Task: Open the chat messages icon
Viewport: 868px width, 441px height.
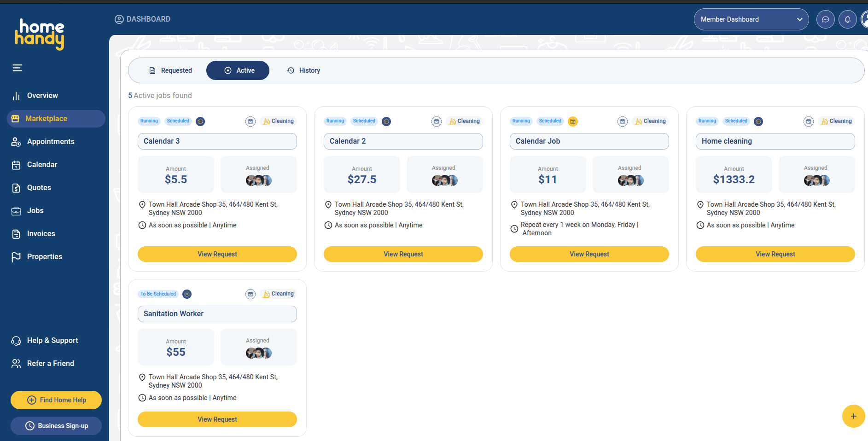Action: [x=825, y=19]
